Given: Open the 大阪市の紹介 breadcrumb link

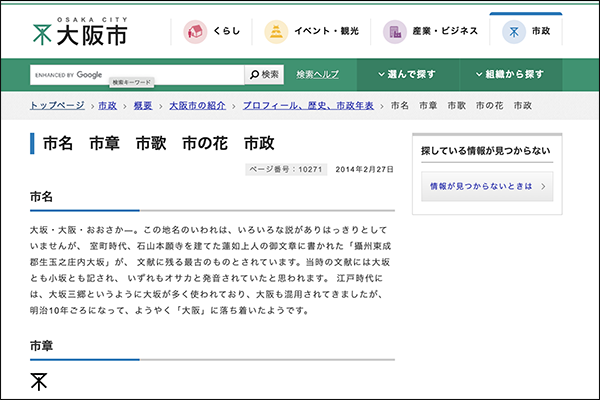Looking at the screenshot, I should (x=197, y=106).
